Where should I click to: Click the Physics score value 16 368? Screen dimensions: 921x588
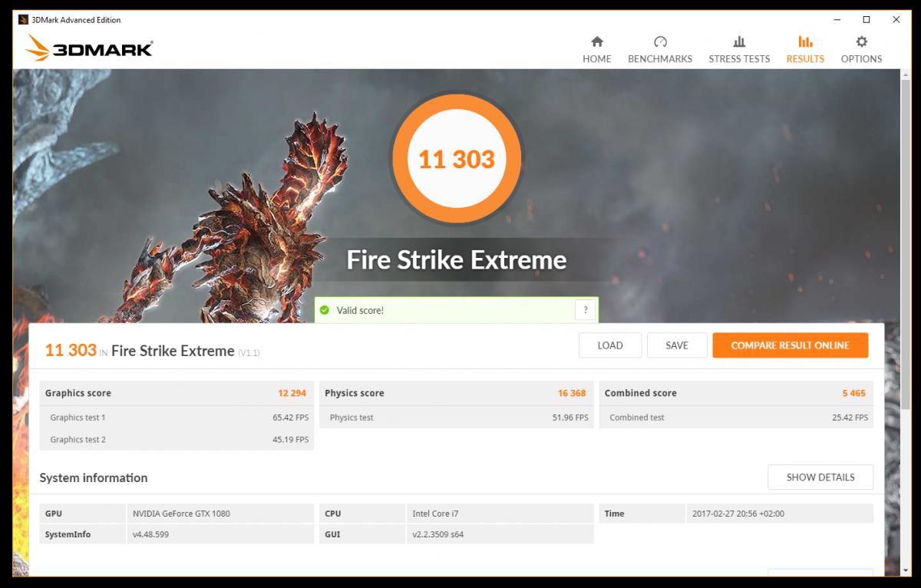572,393
